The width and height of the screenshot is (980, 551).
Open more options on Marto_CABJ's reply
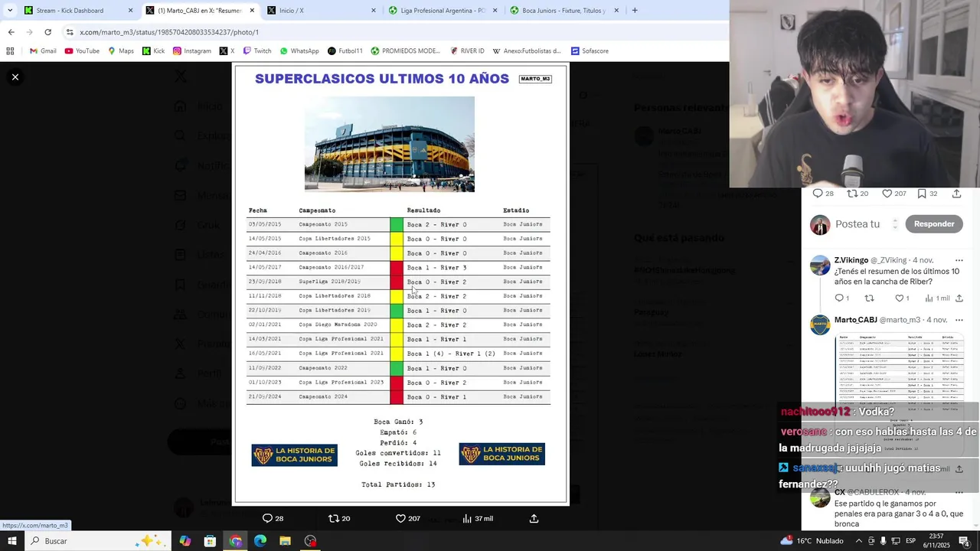tap(959, 320)
